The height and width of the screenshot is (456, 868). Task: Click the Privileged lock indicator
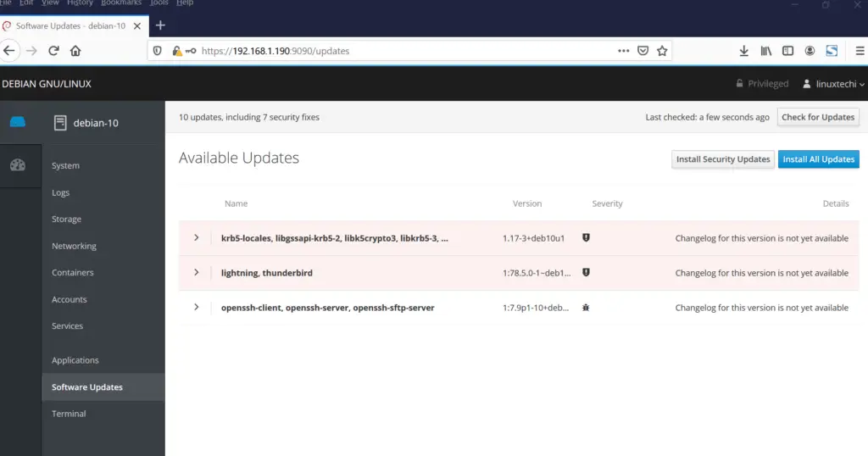point(762,84)
